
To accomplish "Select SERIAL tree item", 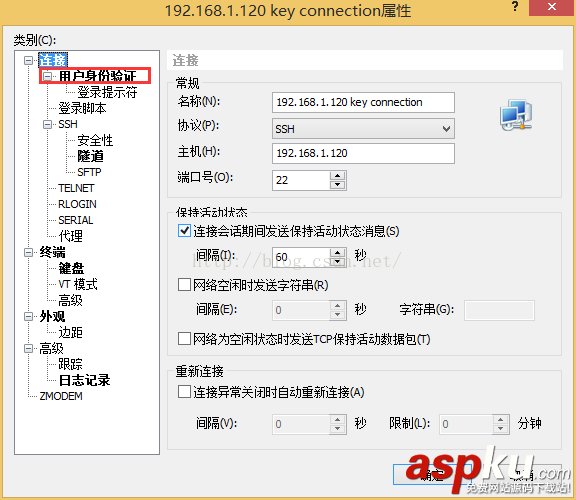I will coord(76,220).
